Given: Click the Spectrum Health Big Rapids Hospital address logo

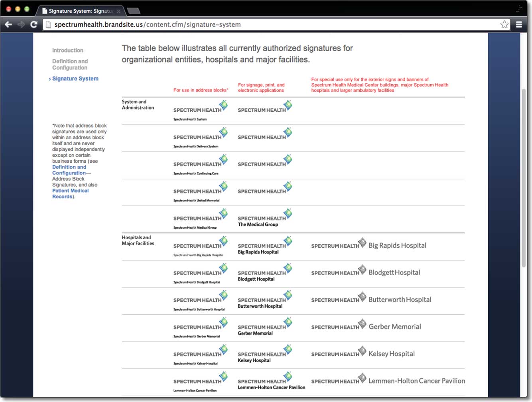Looking at the screenshot, I should [201, 247].
